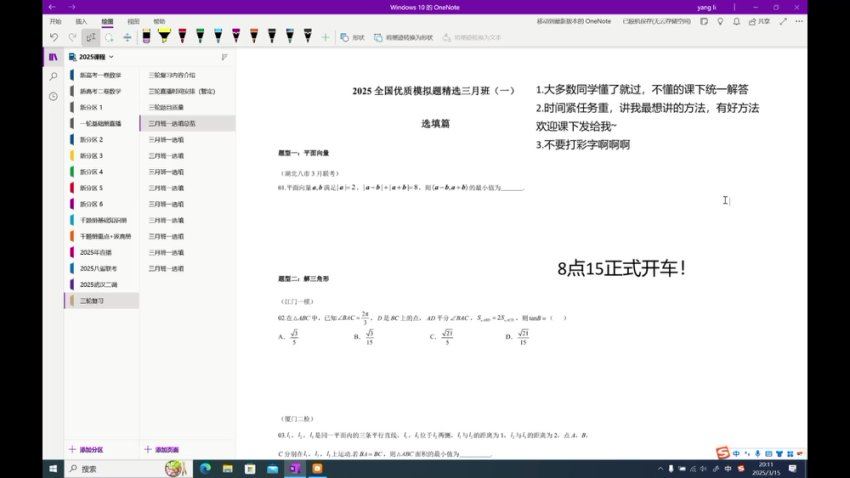Open recent notes clock icon
This screenshot has width=850, height=478.
pyautogui.click(x=53, y=96)
